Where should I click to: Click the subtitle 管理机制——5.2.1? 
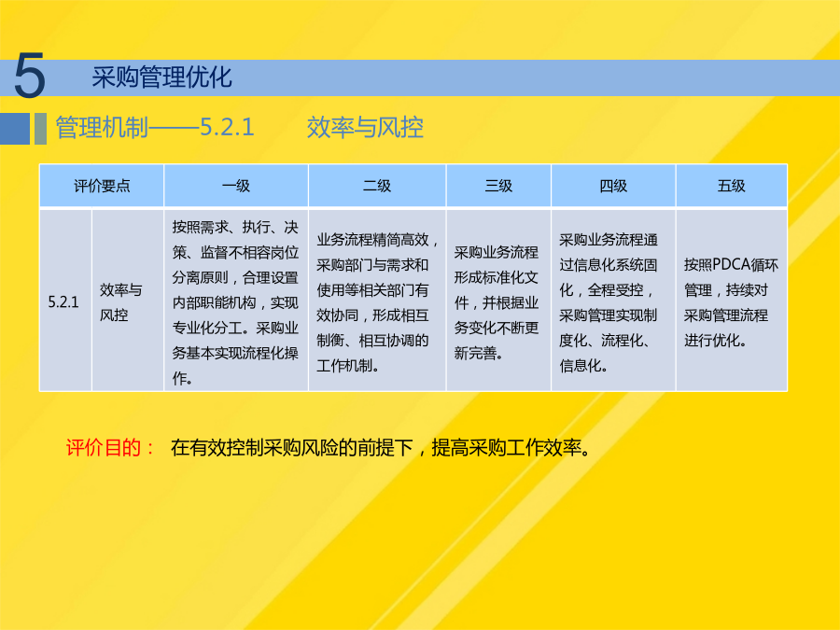[155, 128]
